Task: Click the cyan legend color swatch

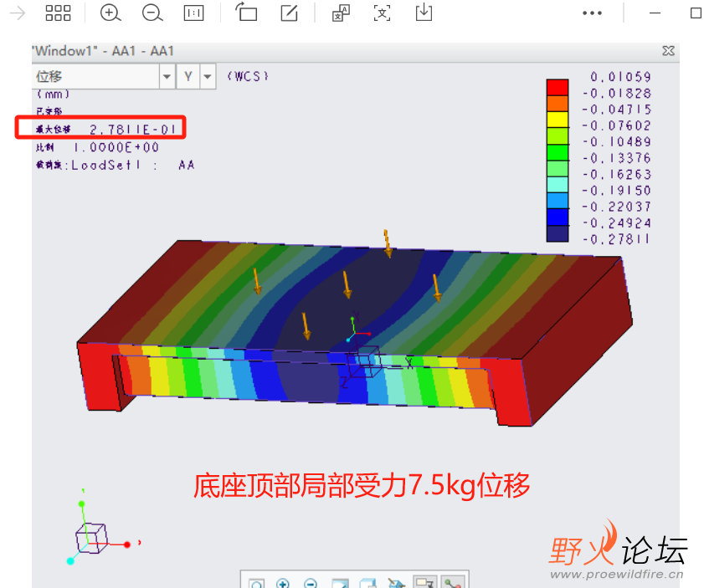Action: [558, 184]
